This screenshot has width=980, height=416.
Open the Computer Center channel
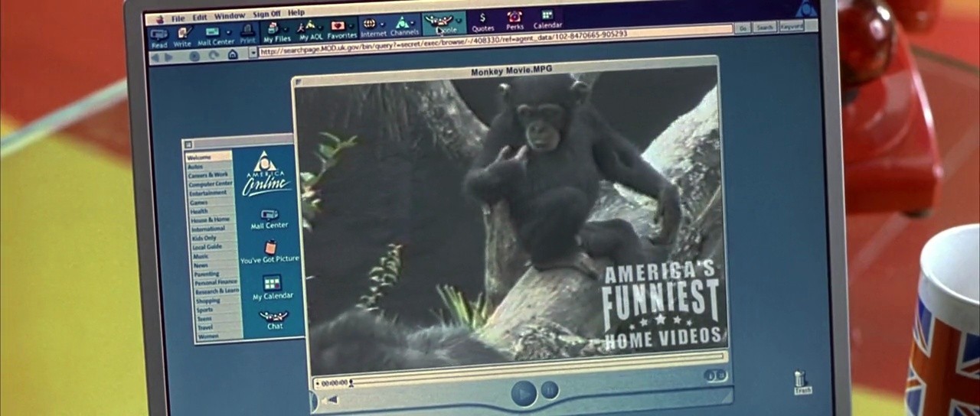click(x=211, y=184)
